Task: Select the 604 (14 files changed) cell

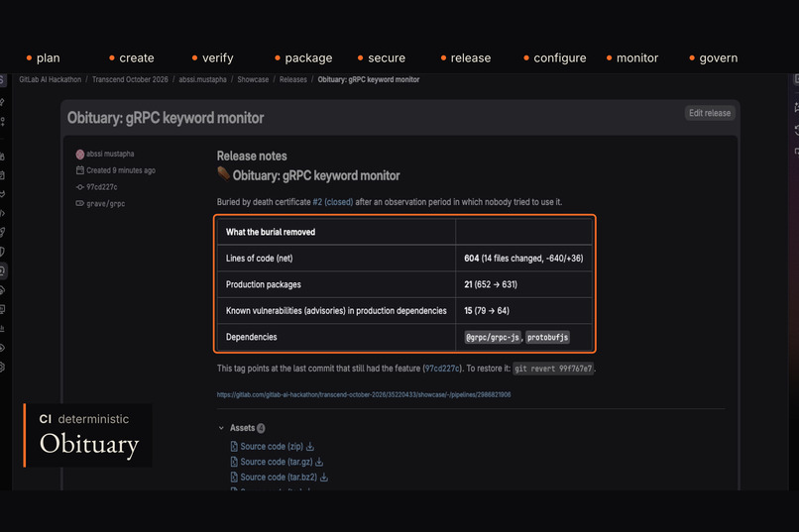Action: pyautogui.click(x=523, y=259)
